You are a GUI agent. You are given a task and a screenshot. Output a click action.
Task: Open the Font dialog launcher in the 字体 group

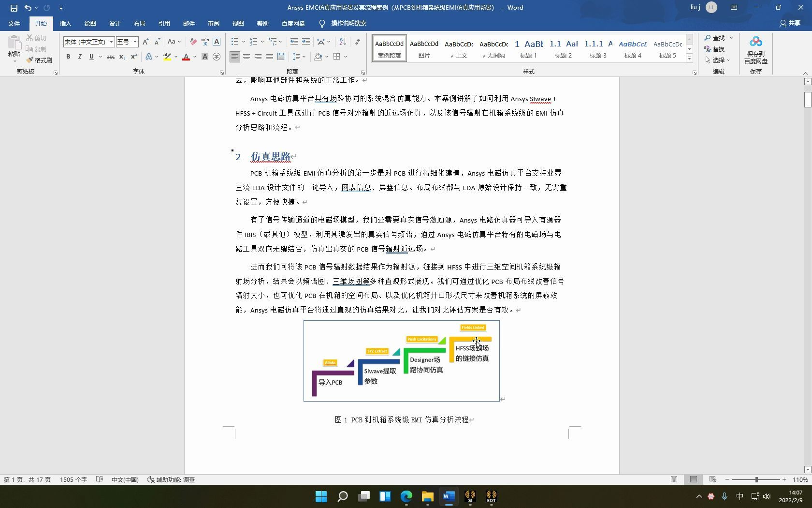click(222, 73)
